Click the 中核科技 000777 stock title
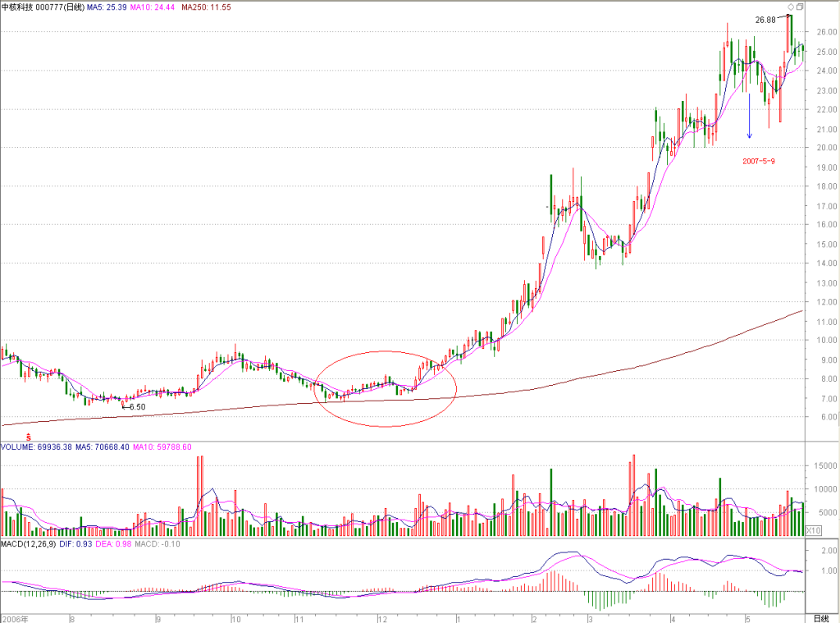Screen dimensions: 840x623 [x=43, y=7]
